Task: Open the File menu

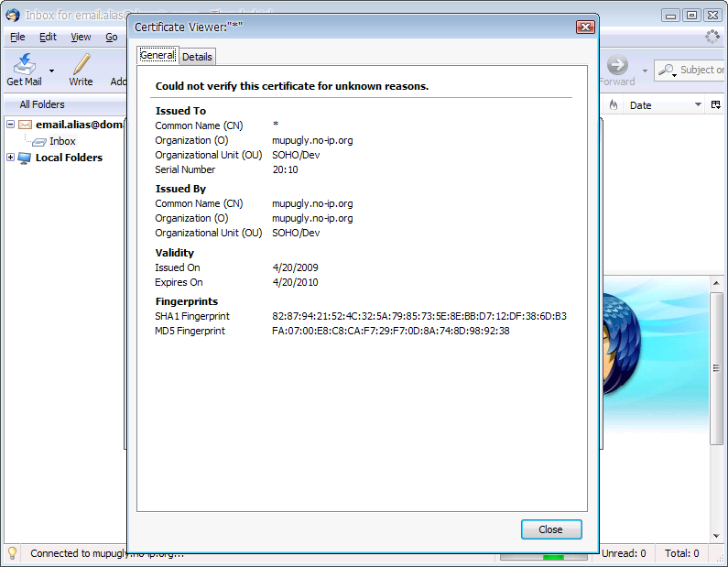Action: click(17, 38)
